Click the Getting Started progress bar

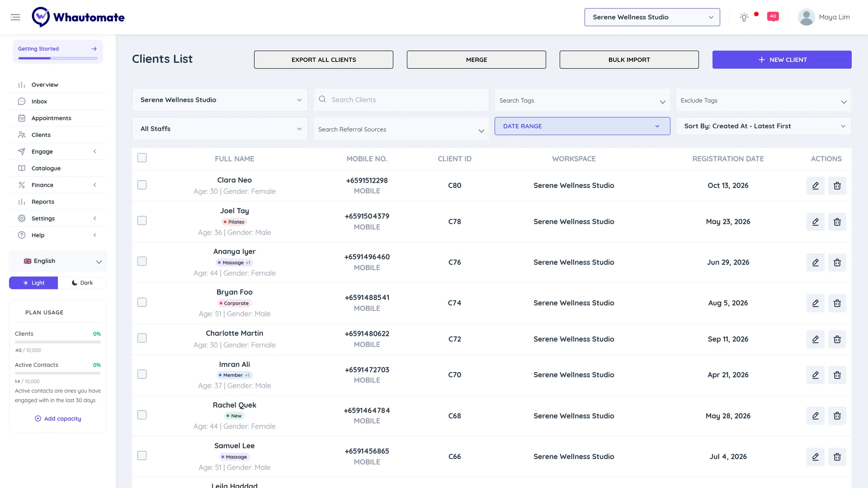click(x=58, y=58)
